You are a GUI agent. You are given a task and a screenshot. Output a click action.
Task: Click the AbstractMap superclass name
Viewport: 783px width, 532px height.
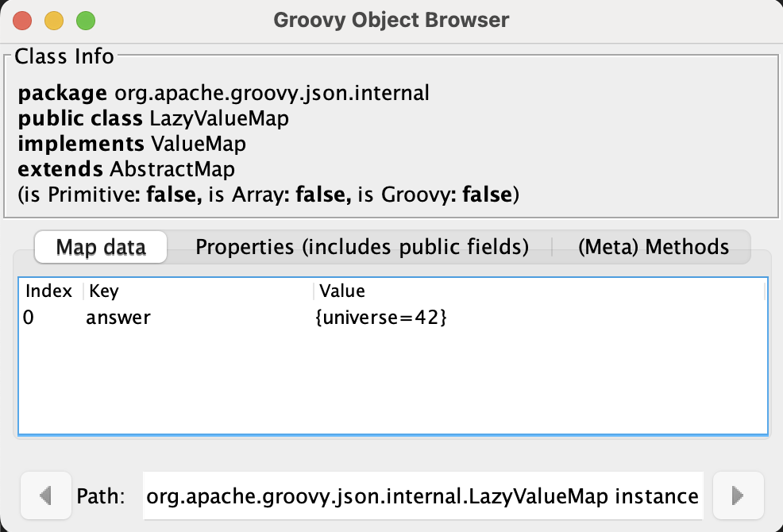click(190, 168)
